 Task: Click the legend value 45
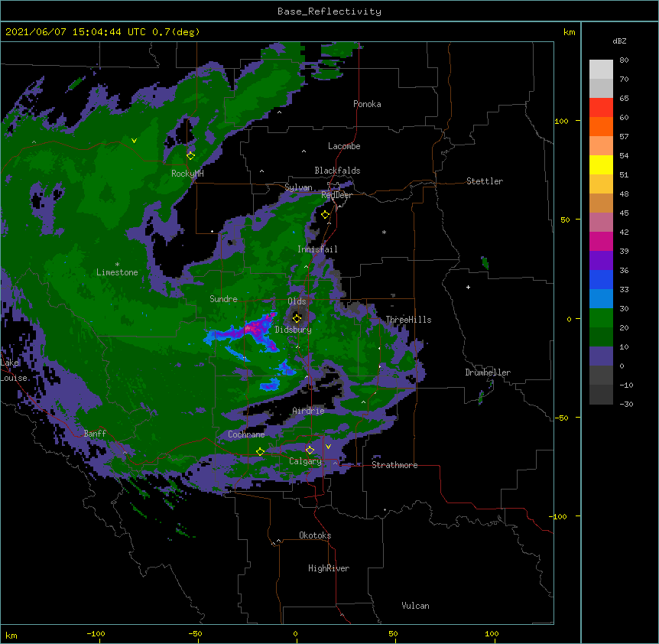624,213
